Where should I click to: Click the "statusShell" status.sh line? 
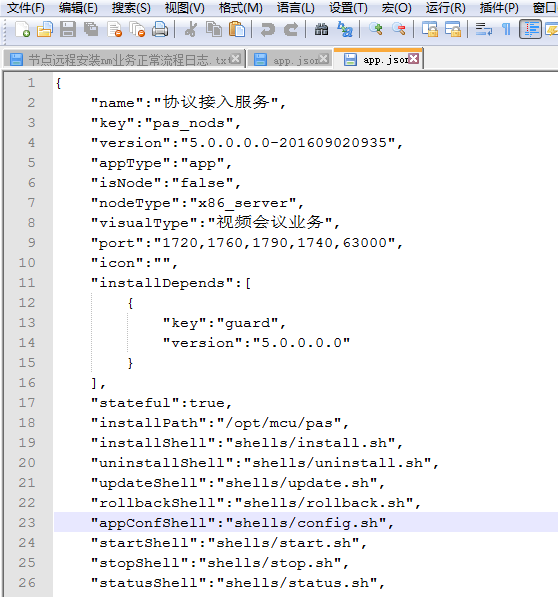point(238,583)
